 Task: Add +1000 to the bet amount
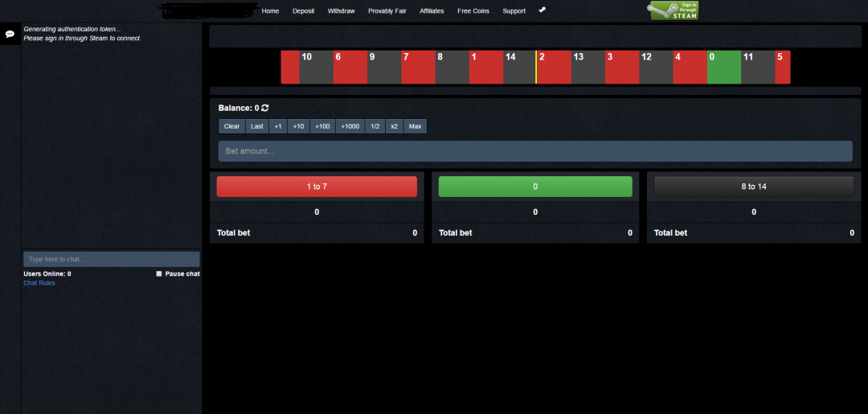(350, 126)
